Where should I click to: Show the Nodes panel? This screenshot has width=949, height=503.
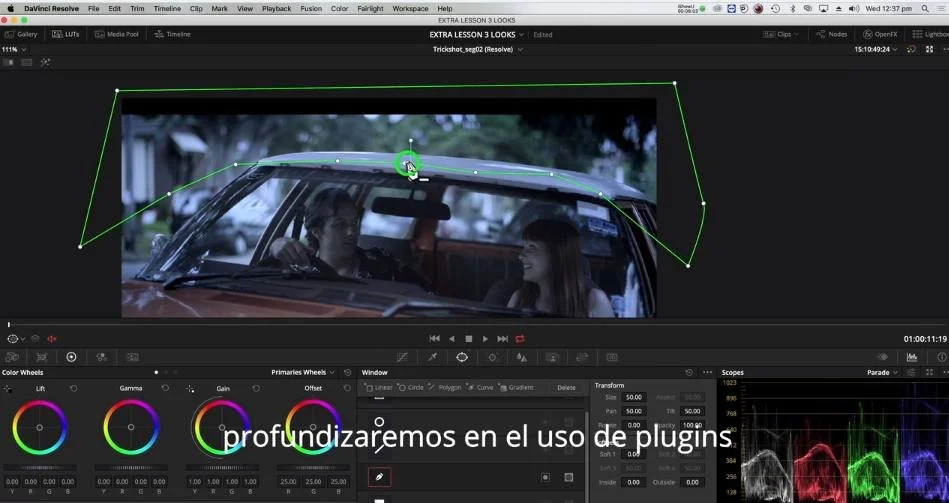[x=832, y=35]
